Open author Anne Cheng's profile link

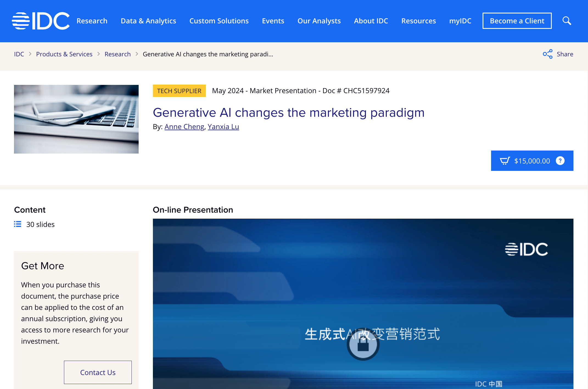point(184,127)
